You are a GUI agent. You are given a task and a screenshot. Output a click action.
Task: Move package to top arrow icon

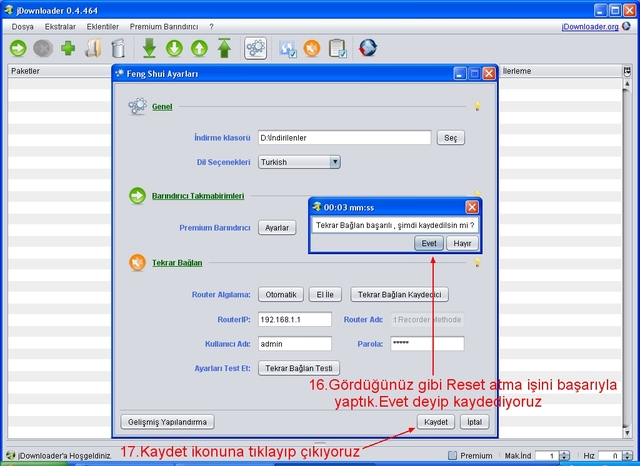click(224, 48)
